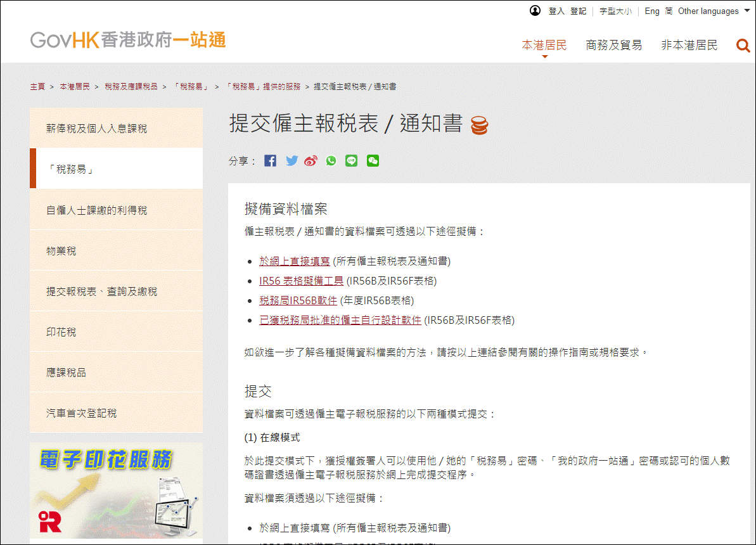Open the search magnifier icon

point(743,45)
